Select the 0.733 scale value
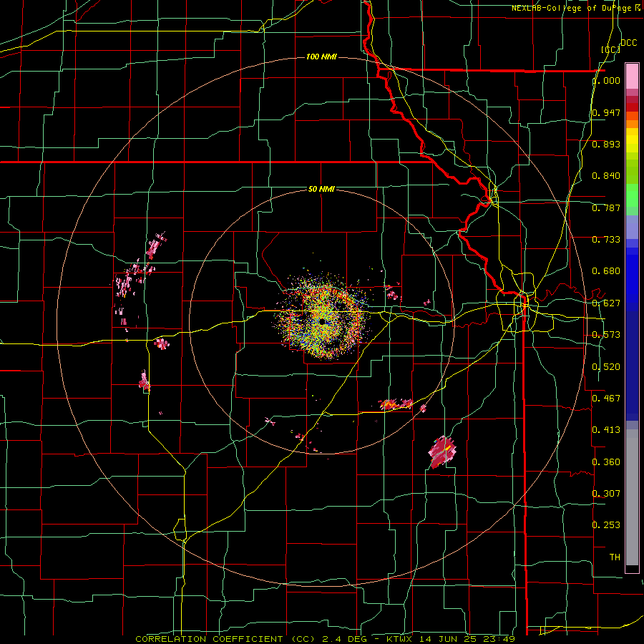This screenshot has height=644, width=644. click(x=606, y=240)
